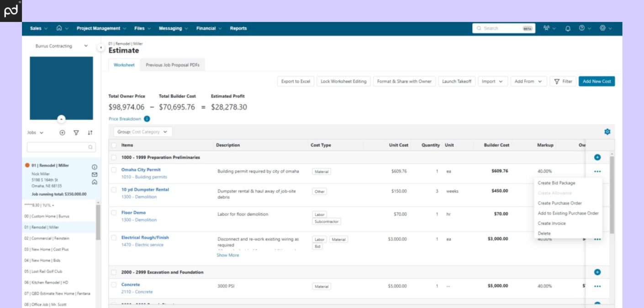644x308 pixels.
Task: Select Create Purchase Order menu option
Action: click(x=560, y=203)
